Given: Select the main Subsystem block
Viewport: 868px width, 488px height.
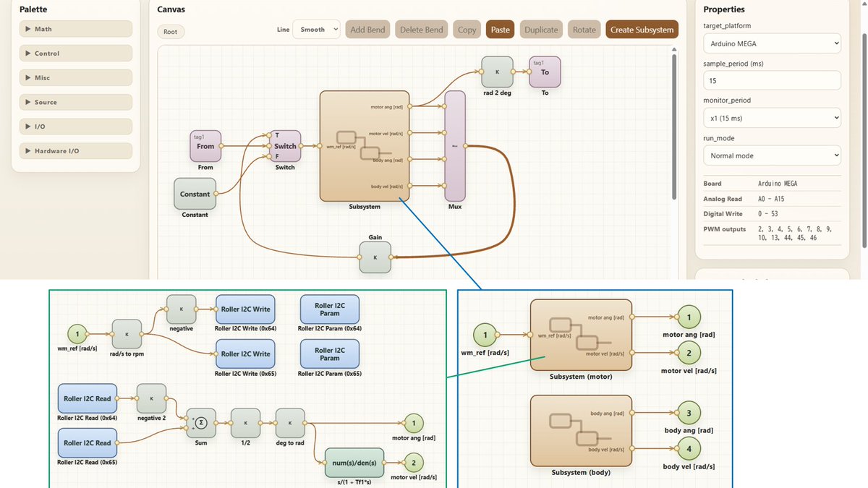Looking at the screenshot, I should click(365, 146).
